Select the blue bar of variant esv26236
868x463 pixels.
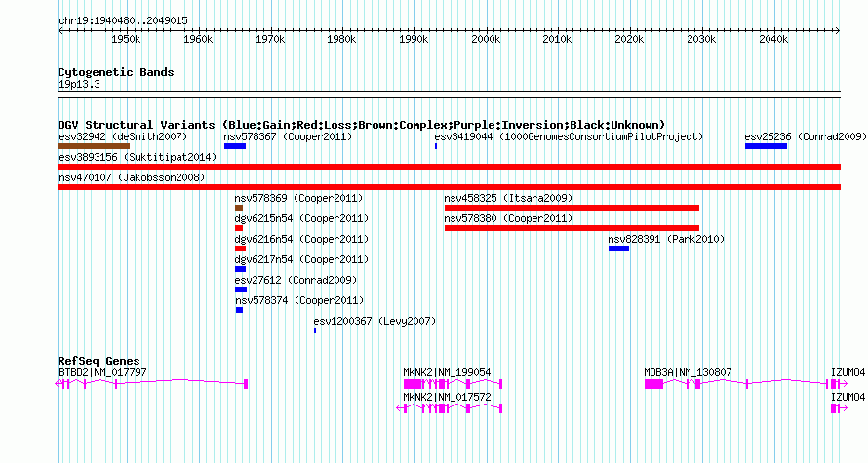767,146
